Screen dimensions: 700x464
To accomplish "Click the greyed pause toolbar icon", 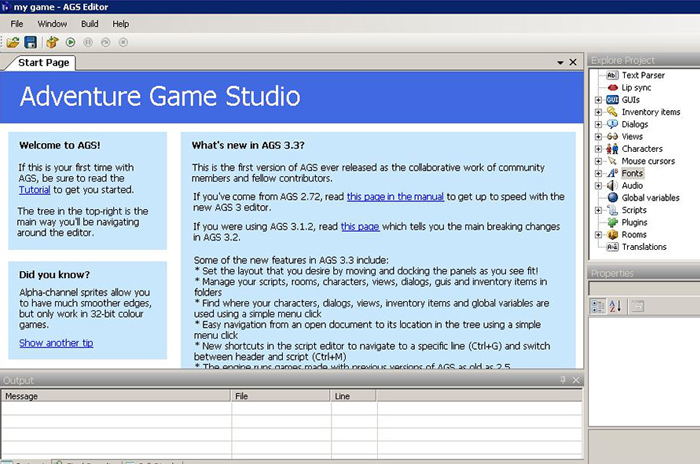I will click(88, 42).
